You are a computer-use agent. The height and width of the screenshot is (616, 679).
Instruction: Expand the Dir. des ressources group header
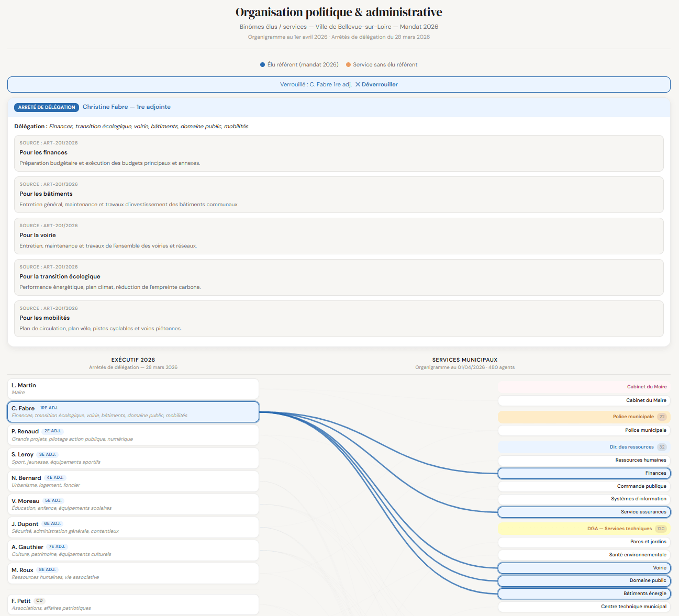pyautogui.click(x=584, y=447)
